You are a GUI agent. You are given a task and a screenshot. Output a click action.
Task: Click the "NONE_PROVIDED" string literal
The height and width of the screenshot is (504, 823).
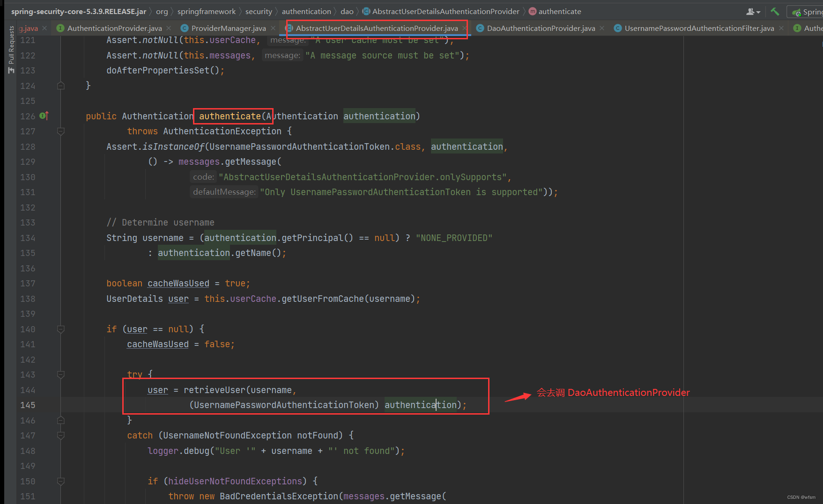point(454,238)
